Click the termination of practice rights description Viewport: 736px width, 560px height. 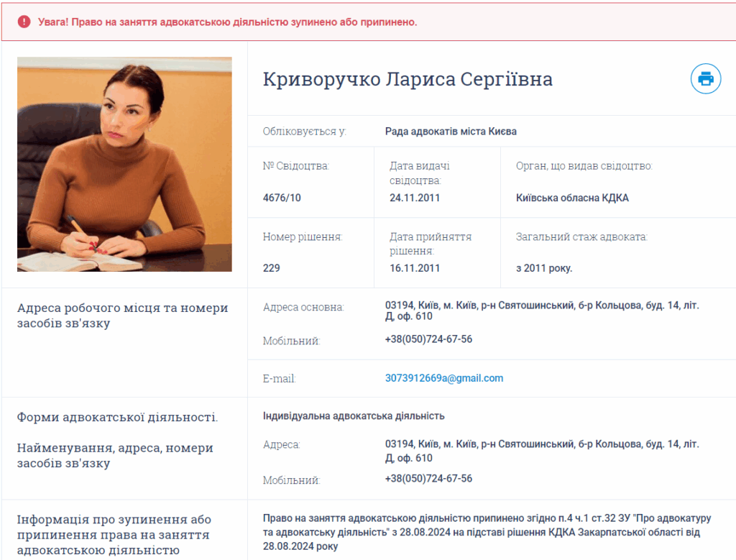pos(481,532)
